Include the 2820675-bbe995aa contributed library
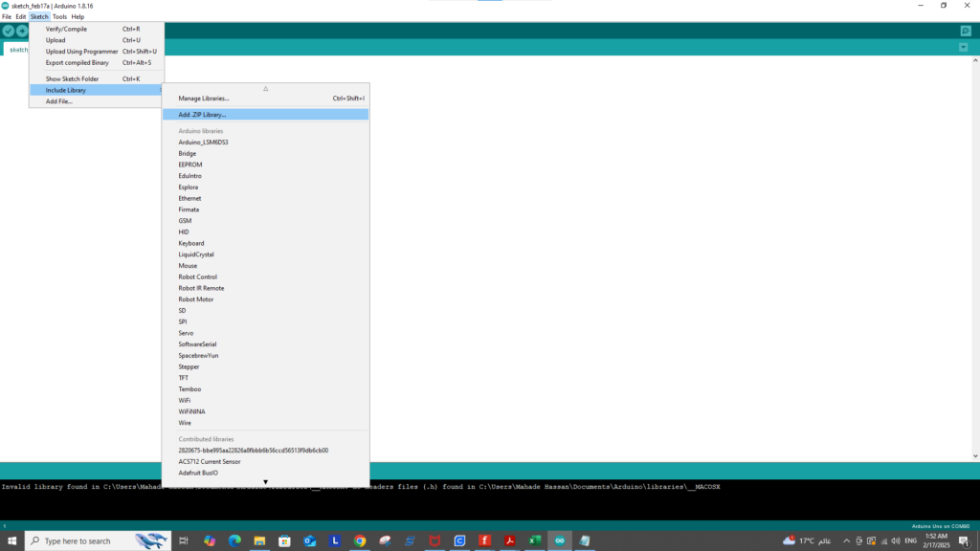This screenshot has height=551, width=980. (266, 451)
